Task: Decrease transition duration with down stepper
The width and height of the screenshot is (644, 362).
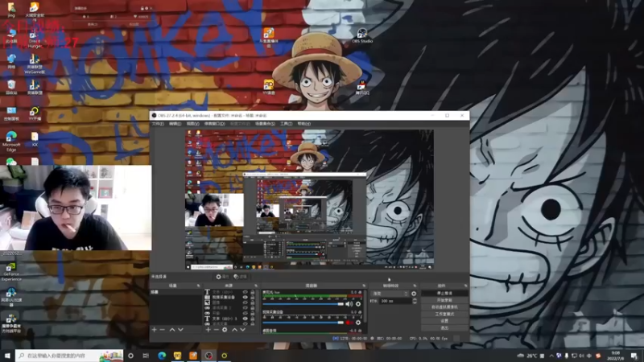Action: click(415, 302)
